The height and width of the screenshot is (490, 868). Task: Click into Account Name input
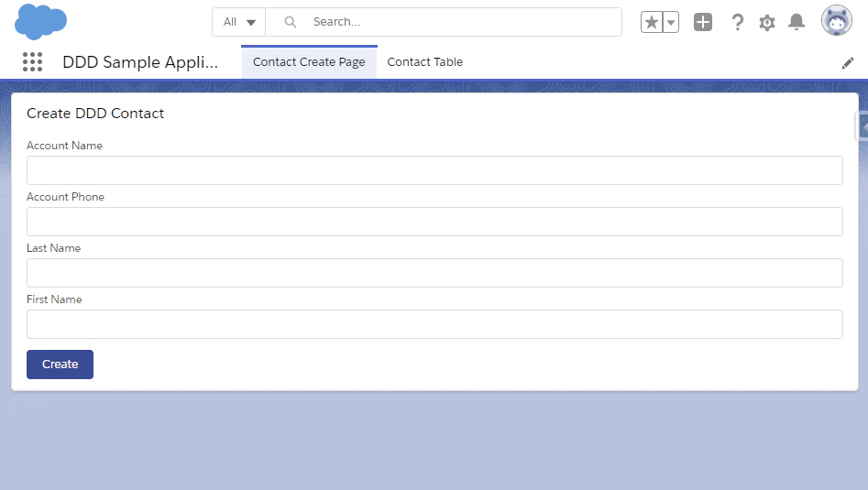pyautogui.click(x=434, y=170)
